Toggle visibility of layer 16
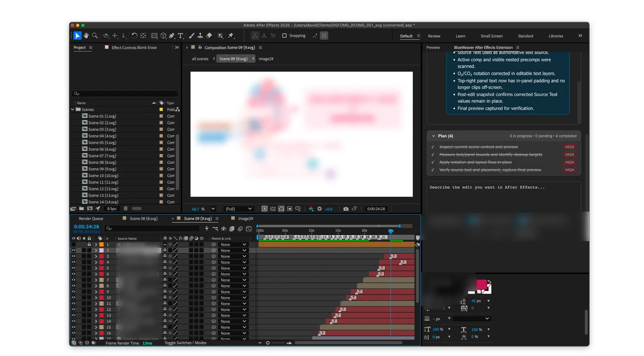This screenshot has height=356, width=644. coord(74,333)
